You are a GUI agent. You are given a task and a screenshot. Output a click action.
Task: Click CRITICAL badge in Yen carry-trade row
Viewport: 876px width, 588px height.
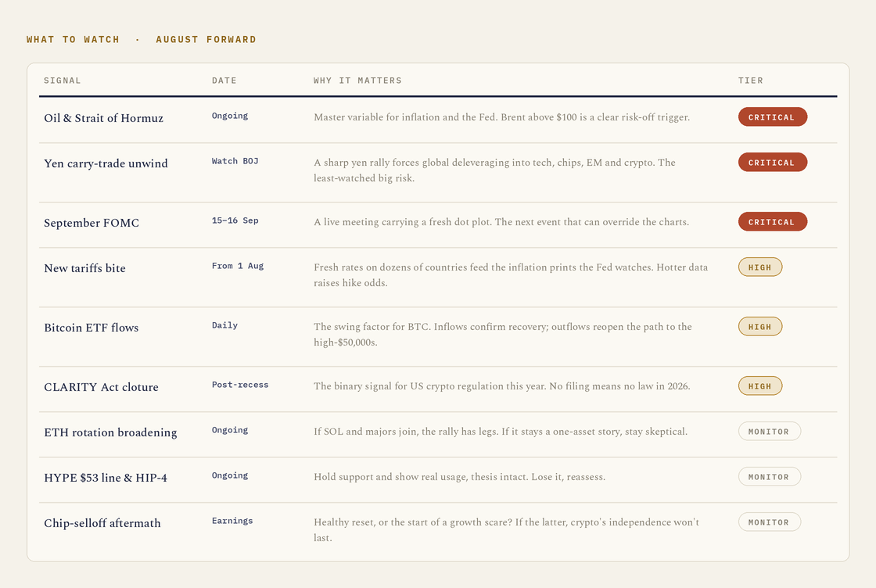[772, 162]
